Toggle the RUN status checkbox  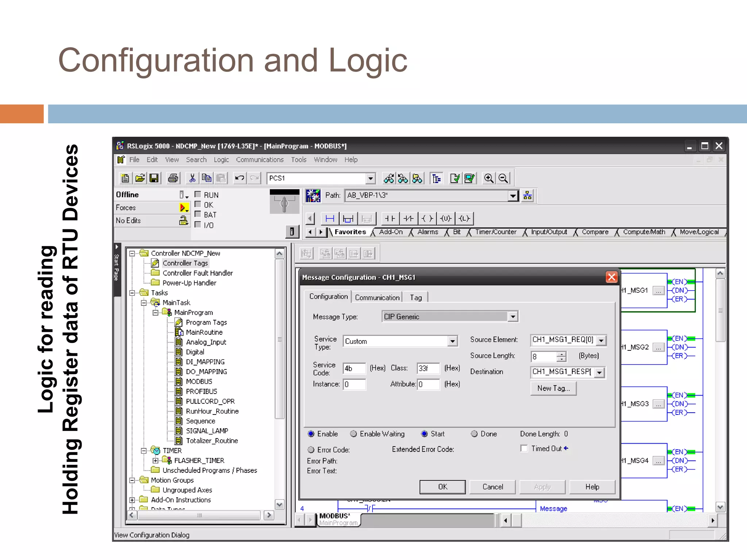[198, 194]
